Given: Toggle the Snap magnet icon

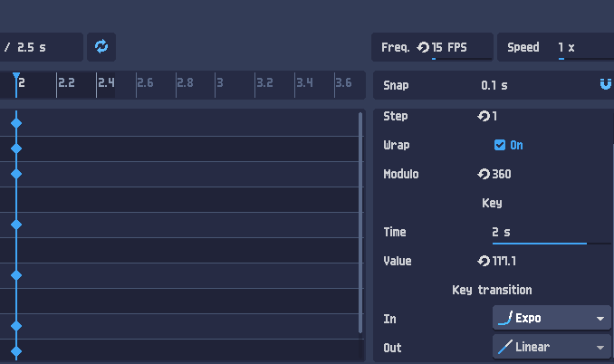Looking at the screenshot, I should (x=605, y=84).
